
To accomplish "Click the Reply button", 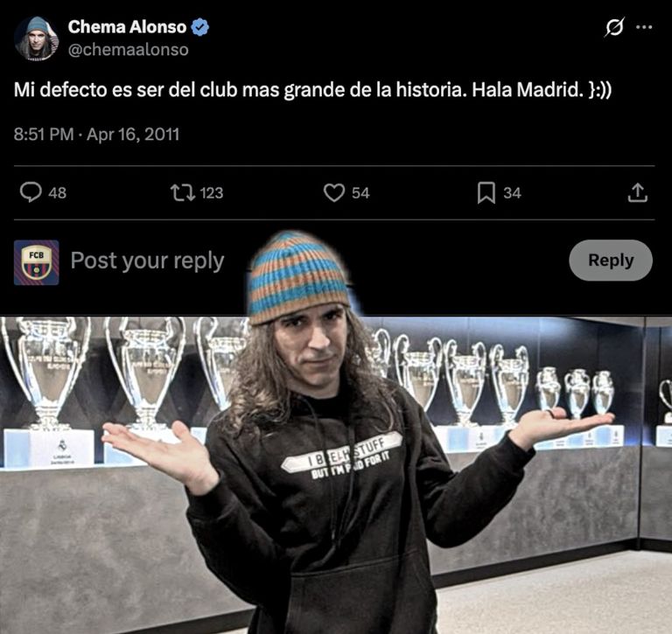I will pos(611,260).
